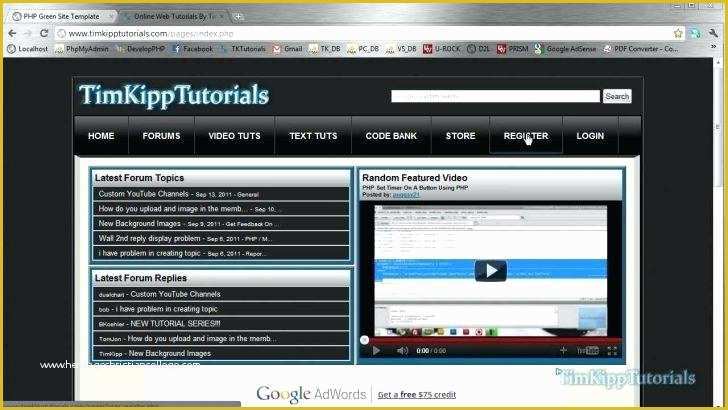Open the wrench settings menu icon
The image size is (728, 410).
713,33
